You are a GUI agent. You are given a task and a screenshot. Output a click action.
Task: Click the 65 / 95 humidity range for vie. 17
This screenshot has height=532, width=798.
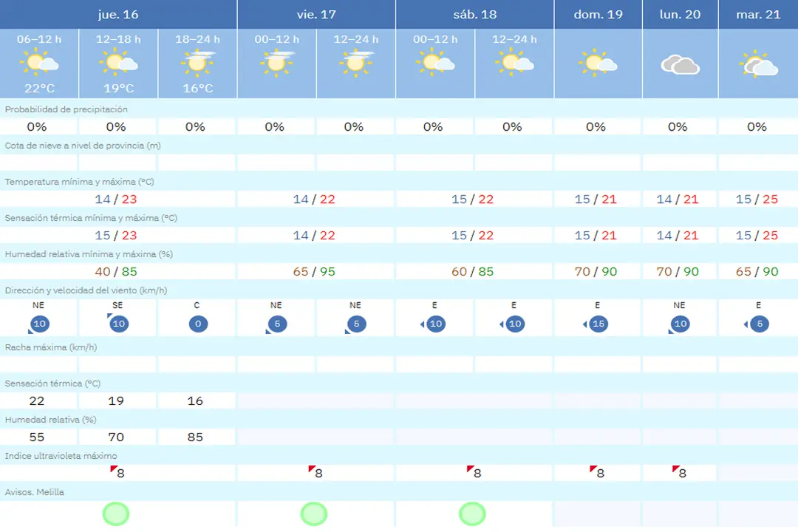314,271
